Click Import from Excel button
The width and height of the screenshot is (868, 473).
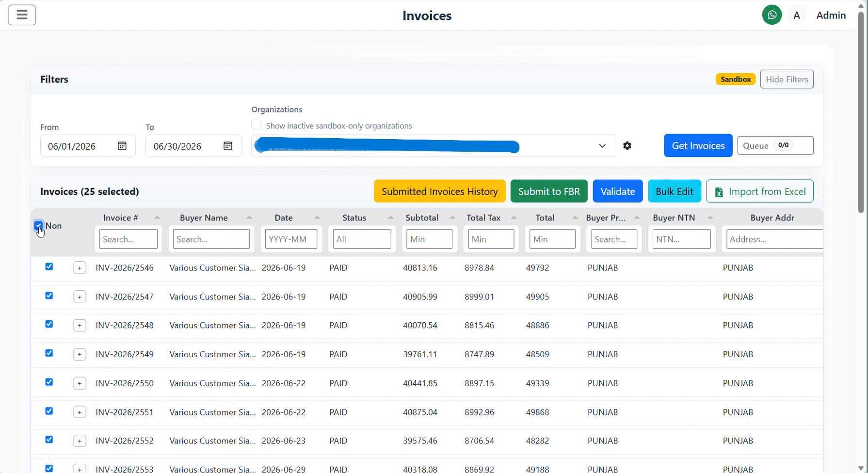760,191
